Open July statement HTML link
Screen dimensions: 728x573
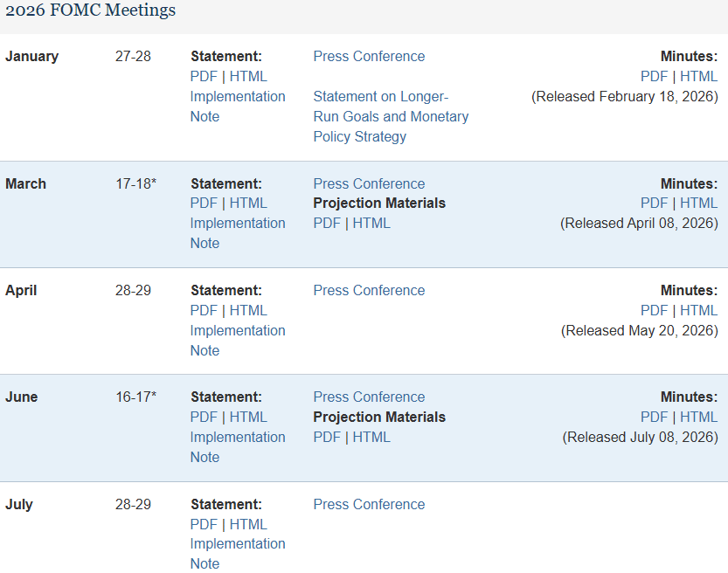(248, 524)
